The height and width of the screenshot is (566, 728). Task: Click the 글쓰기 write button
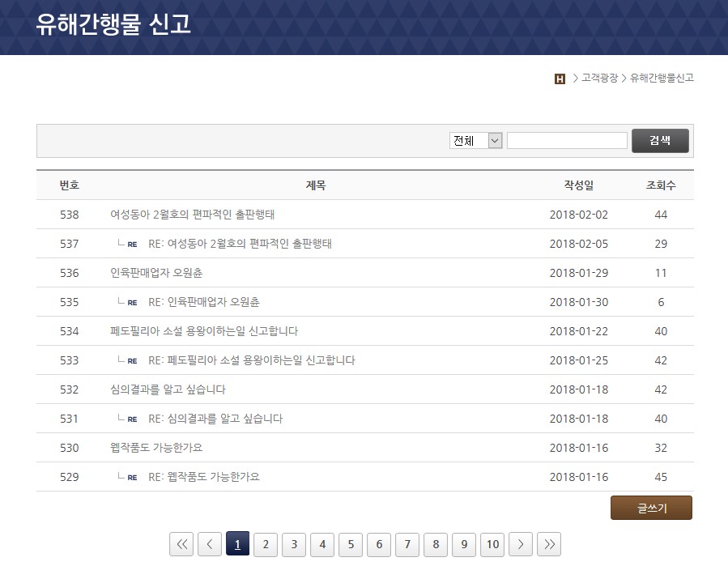651,508
